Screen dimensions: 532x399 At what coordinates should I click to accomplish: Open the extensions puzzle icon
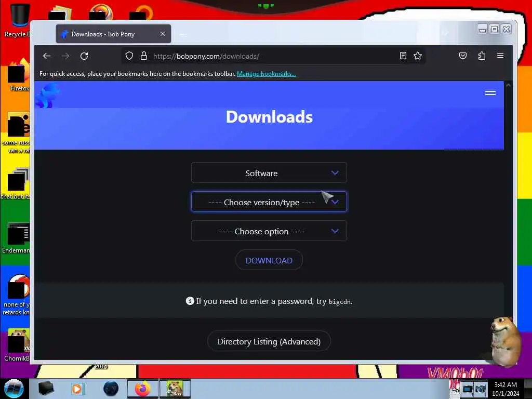click(482, 56)
